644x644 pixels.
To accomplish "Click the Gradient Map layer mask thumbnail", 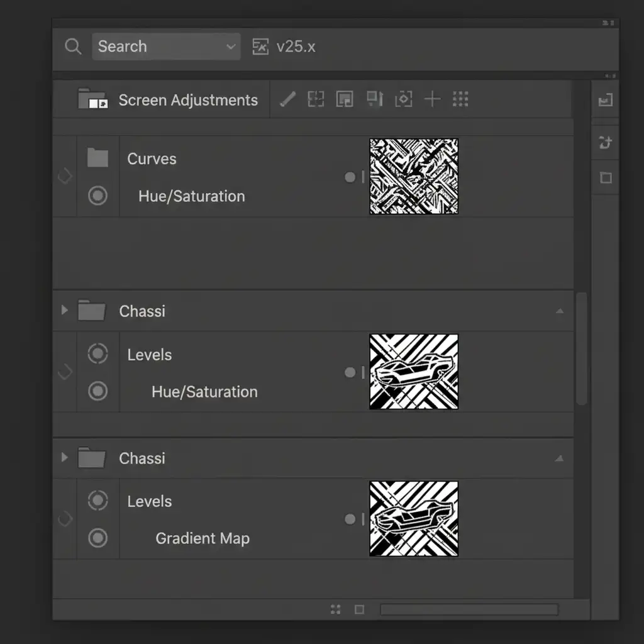I will coord(414,519).
